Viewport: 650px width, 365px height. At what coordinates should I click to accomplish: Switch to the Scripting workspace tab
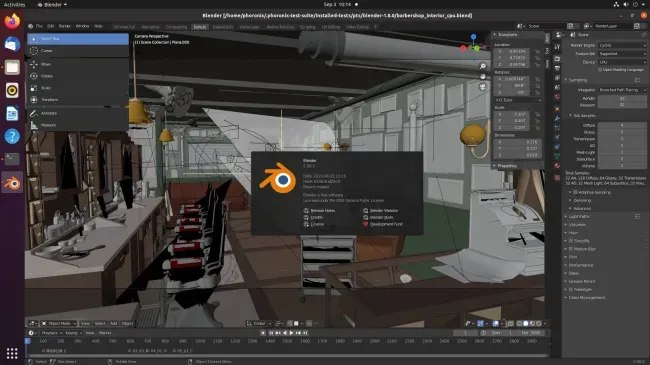[308, 27]
